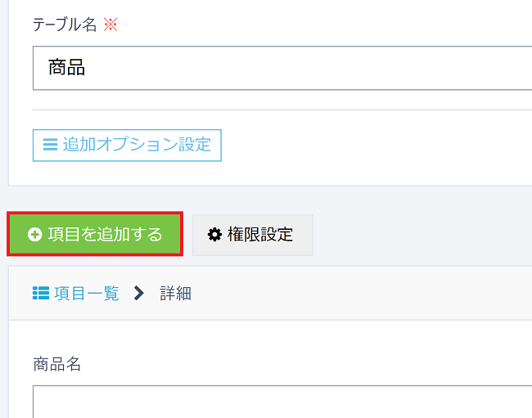
Task: Open 権限設定 permissions settings
Action: (252, 235)
